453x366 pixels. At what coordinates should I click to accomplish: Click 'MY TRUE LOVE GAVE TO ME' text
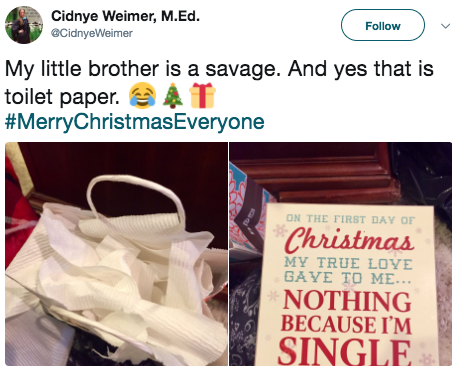coord(348,270)
